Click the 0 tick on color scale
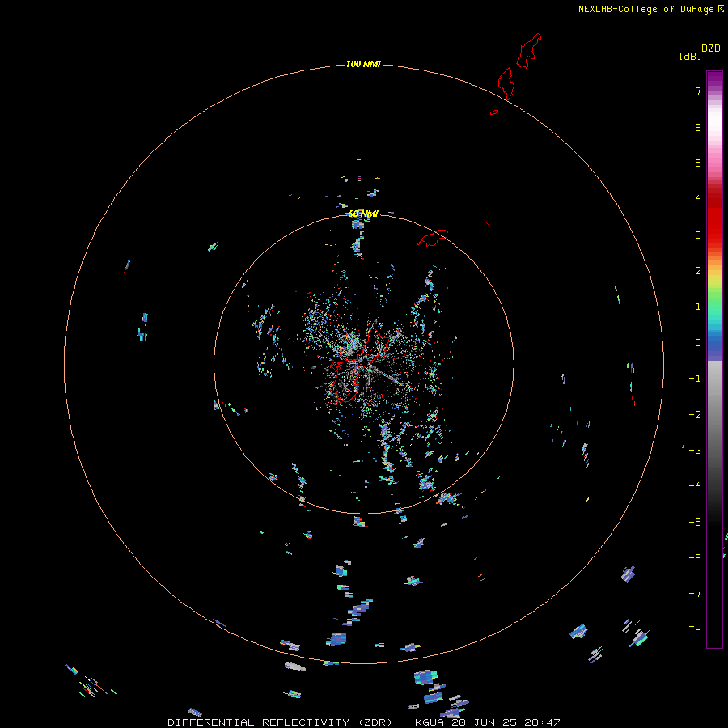The image size is (728, 728). [698, 343]
